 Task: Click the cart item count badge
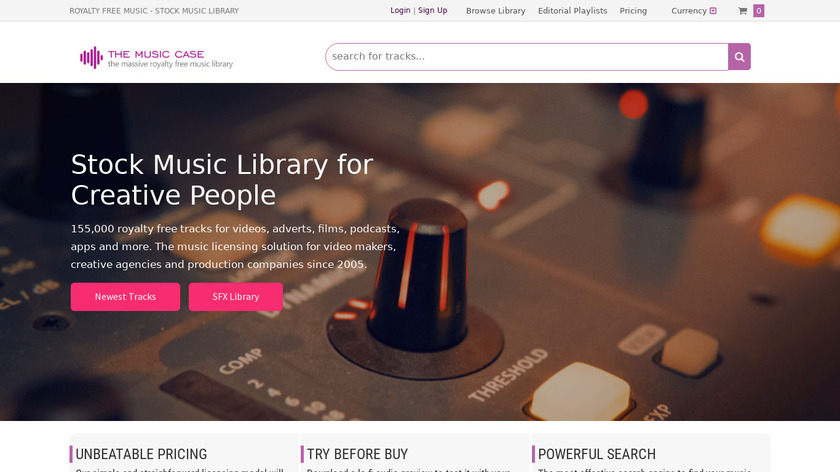(759, 11)
